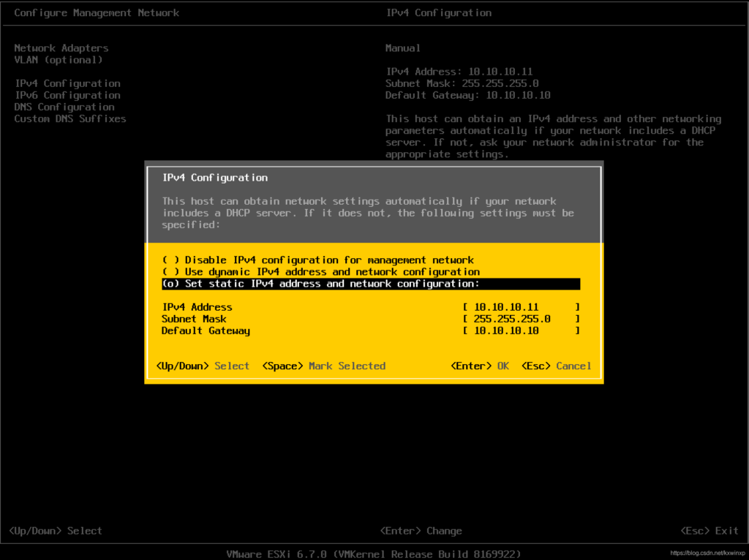The image size is (749, 560).
Task: Click the Subnet Mask input field
Action: 521,319
